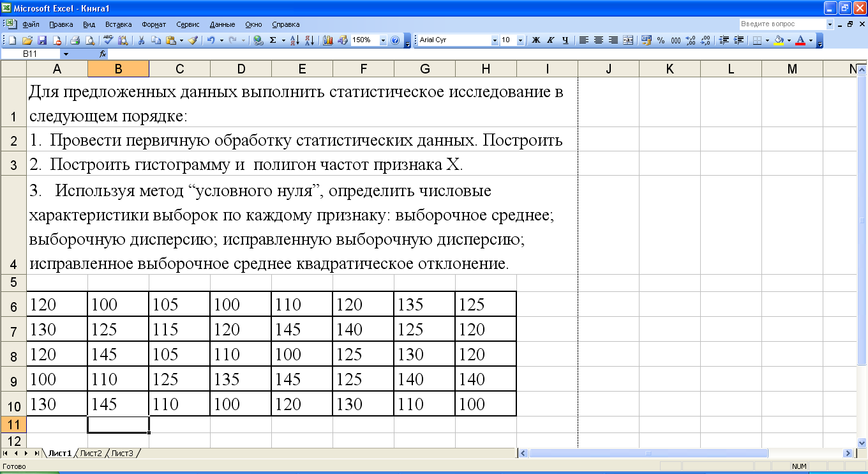This screenshot has width=868, height=474.
Task: Toggle italic (К) formatting
Action: [551, 40]
